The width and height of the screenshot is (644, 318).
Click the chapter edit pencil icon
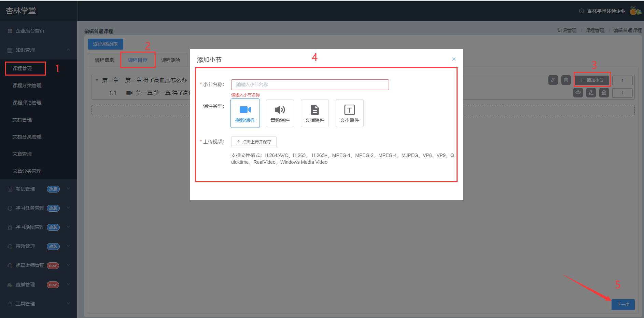click(553, 80)
